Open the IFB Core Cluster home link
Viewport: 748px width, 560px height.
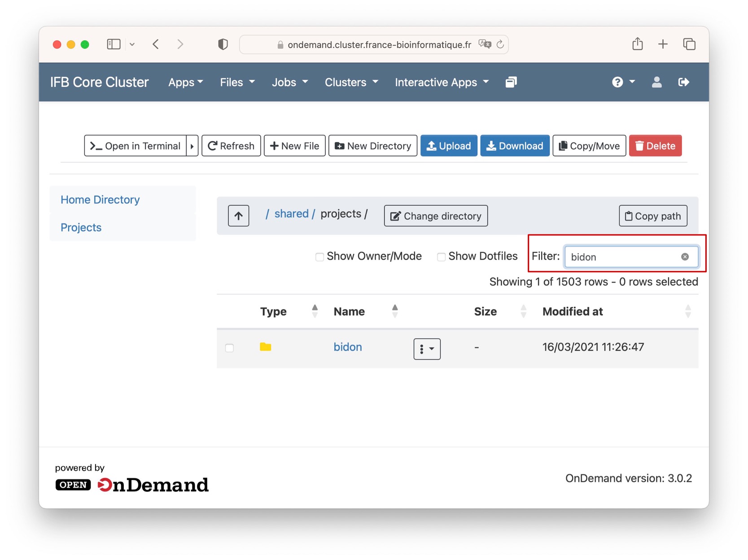pyautogui.click(x=99, y=82)
